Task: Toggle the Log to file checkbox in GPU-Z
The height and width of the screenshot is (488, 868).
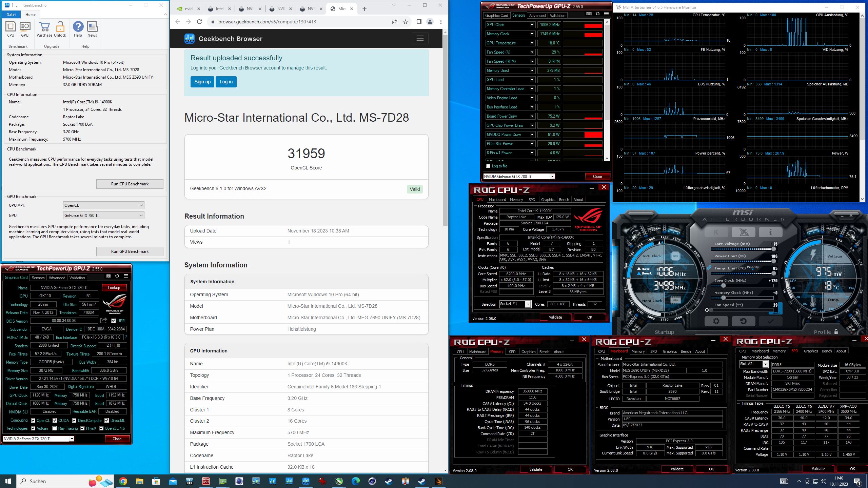Action: click(x=488, y=166)
